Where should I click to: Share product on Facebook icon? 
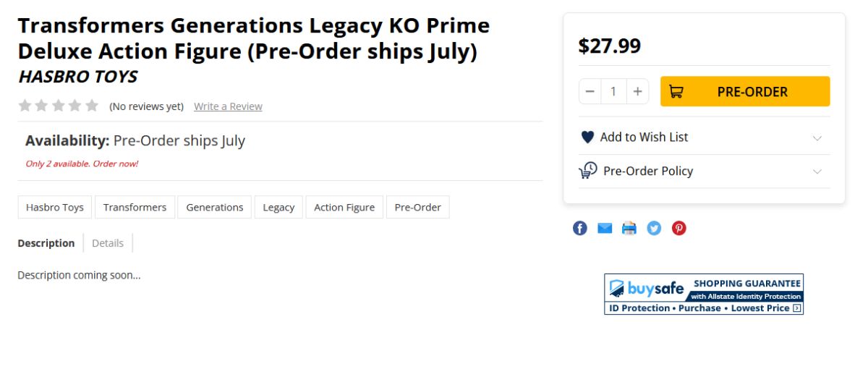coord(580,229)
